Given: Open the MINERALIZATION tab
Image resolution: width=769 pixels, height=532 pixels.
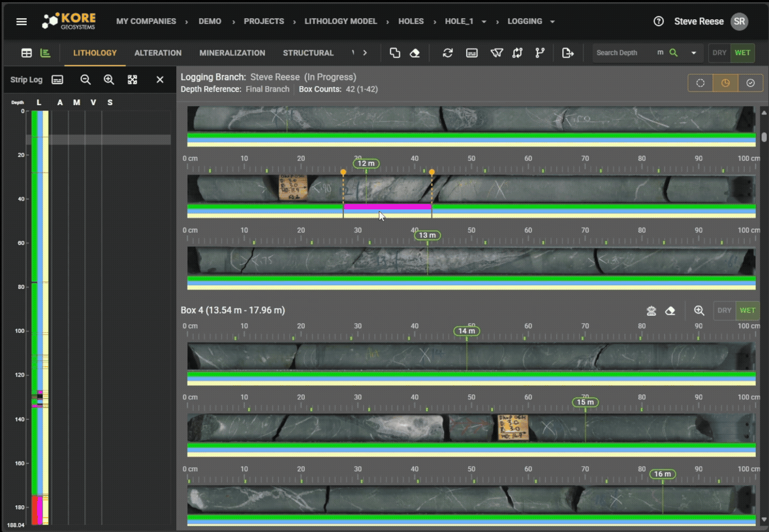Looking at the screenshot, I should [x=232, y=53].
